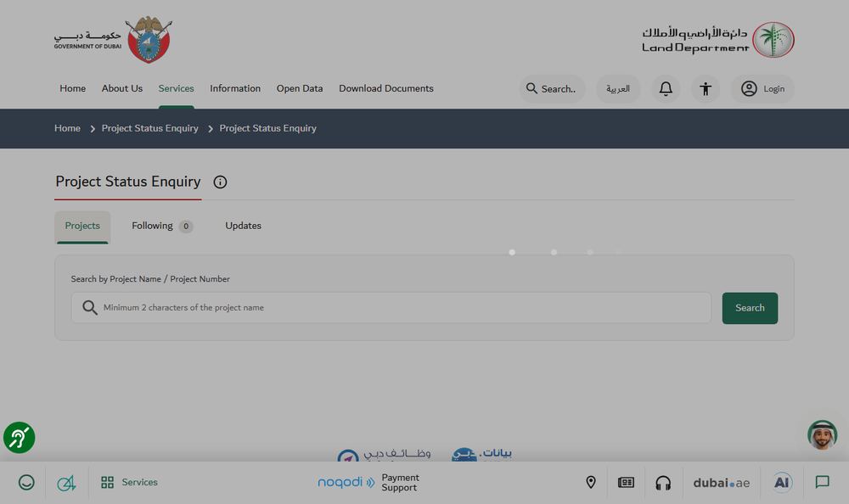Click the info icon beside Project Status Enquiry
The image size is (849, 504).
point(220,182)
